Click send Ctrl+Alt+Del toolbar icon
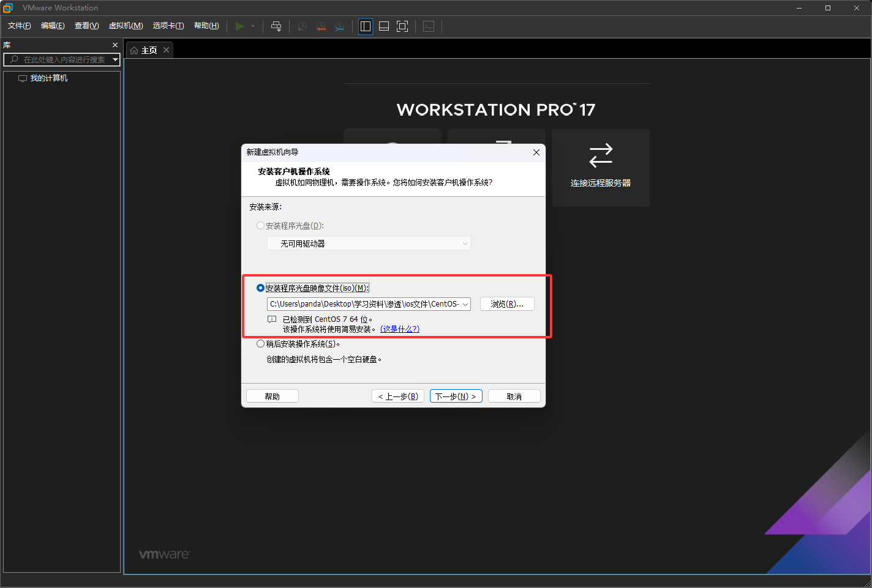The width and height of the screenshot is (872, 588). [276, 26]
